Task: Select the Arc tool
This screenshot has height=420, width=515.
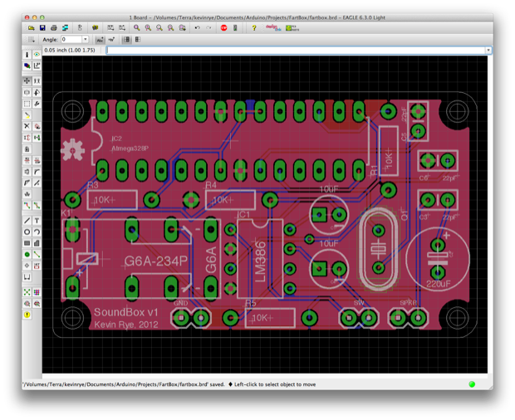Action: coord(37,232)
